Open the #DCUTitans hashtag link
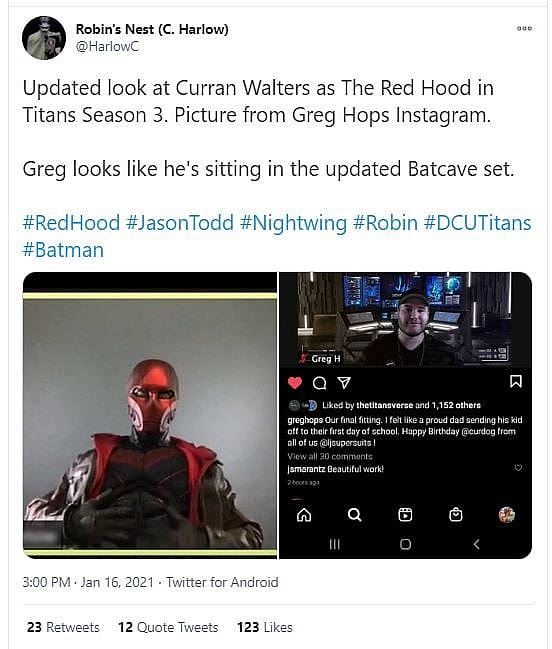This screenshot has height=649, width=552. pyautogui.click(x=478, y=223)
